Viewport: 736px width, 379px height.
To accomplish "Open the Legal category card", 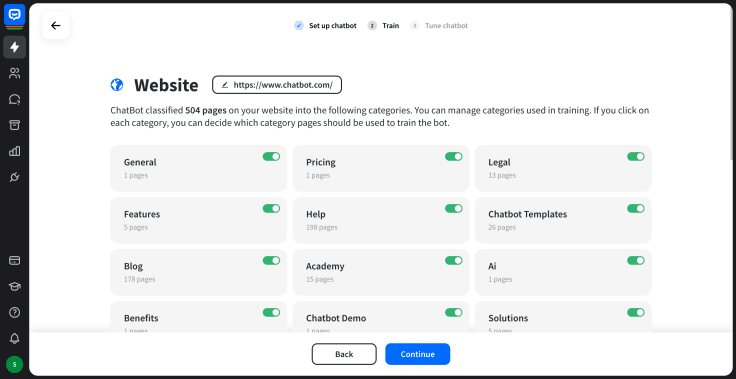I will click(563, 168).
